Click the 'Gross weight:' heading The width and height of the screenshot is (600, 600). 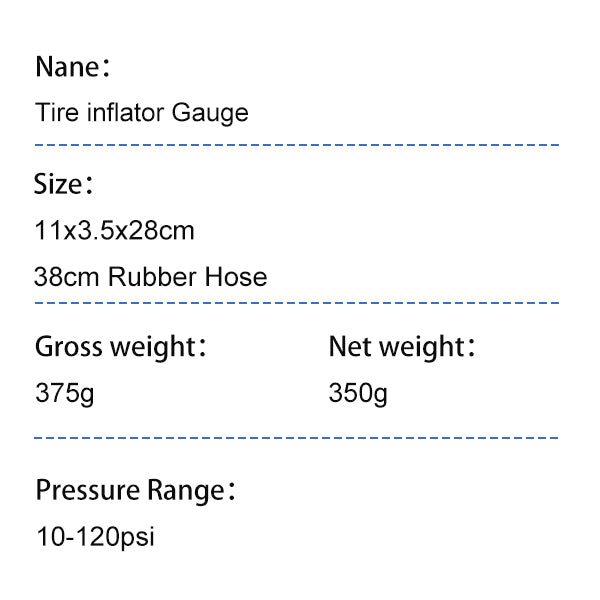point(121,347)
